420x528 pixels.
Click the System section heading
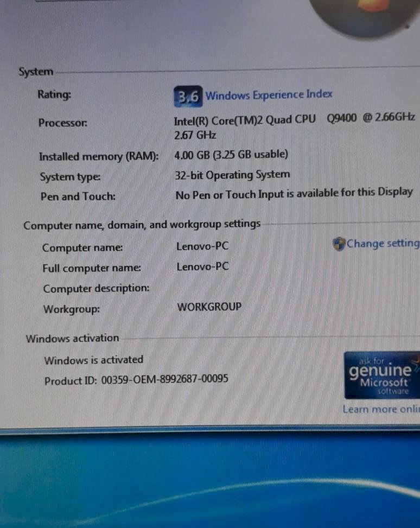tap(36, 72)
